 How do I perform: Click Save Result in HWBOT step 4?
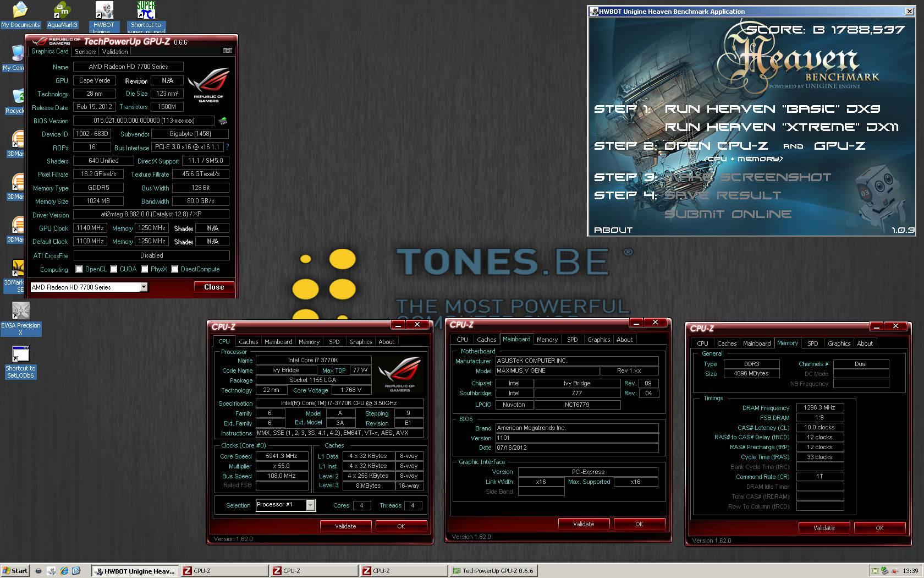pos(722,195)
